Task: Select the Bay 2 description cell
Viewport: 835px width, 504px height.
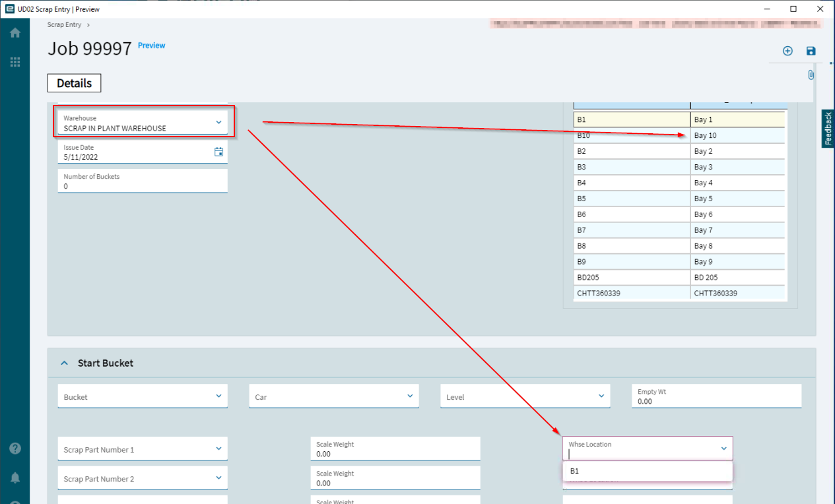Action: point(738,151)
